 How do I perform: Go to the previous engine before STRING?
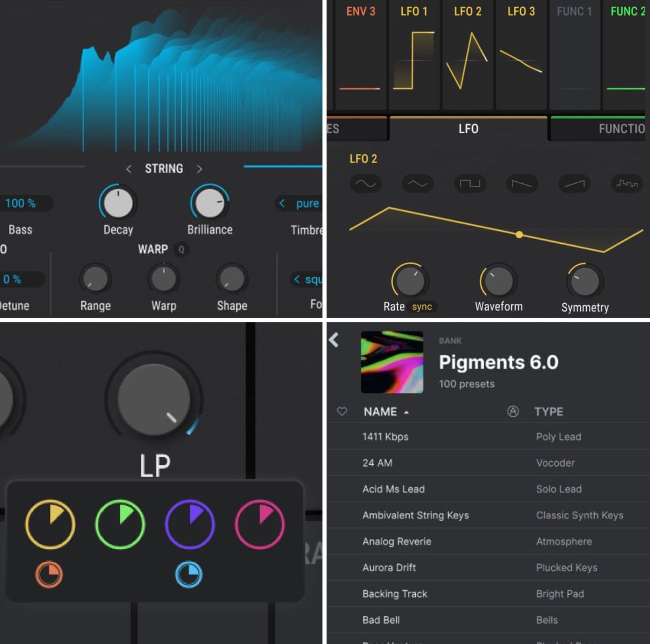point(128,169)
